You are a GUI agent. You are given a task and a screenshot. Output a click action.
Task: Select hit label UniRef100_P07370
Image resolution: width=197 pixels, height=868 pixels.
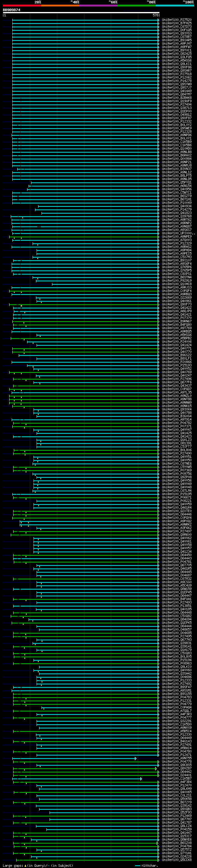click(176, 318)
